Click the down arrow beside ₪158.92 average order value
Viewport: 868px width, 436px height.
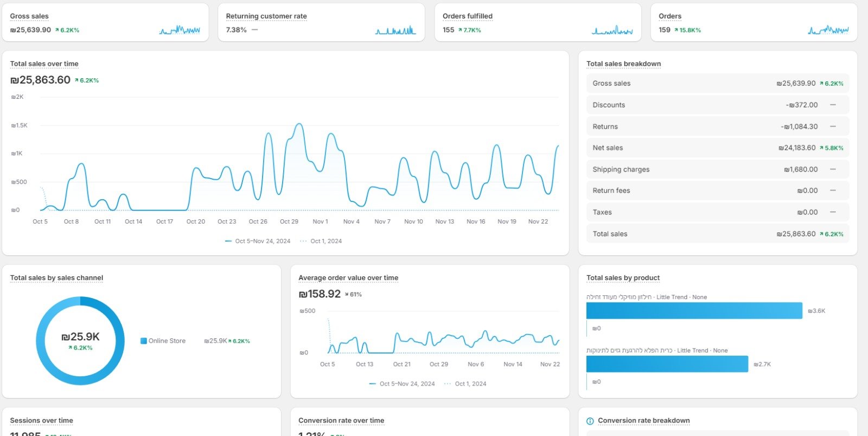pos(347,295)
